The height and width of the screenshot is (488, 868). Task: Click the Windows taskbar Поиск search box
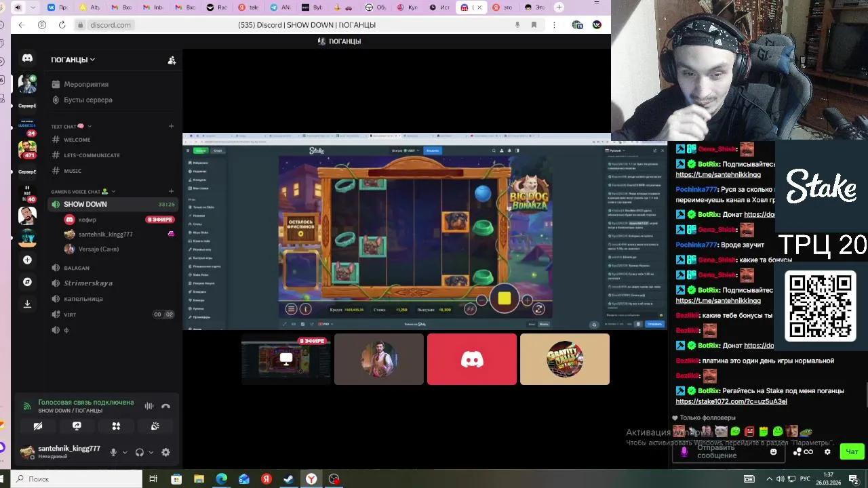[x=77, y=479]
